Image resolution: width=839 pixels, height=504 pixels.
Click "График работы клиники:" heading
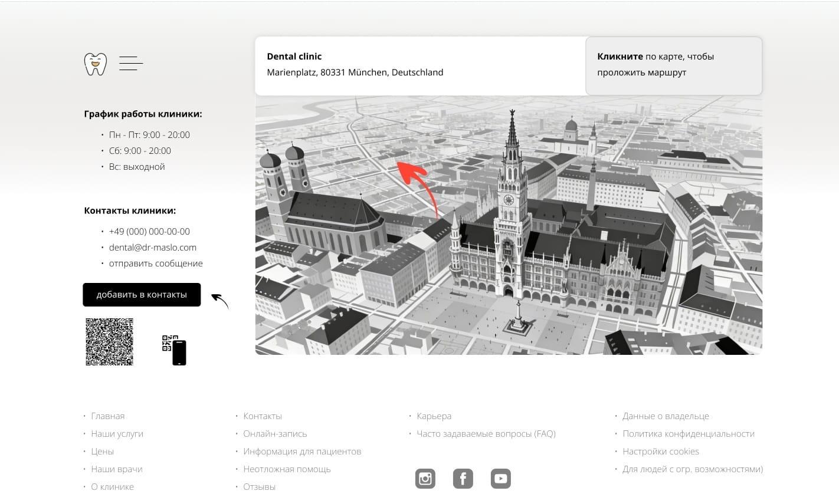click(x=143, y=114)
